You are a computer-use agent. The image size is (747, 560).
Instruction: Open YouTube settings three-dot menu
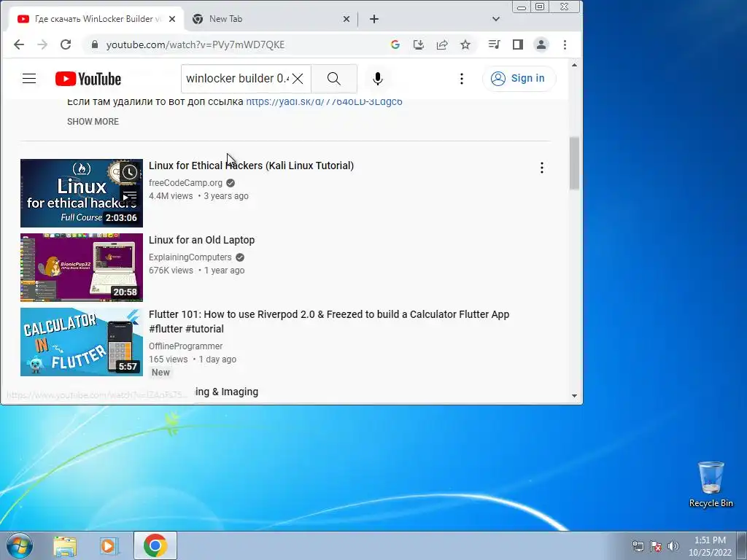(x=461, y=79)
